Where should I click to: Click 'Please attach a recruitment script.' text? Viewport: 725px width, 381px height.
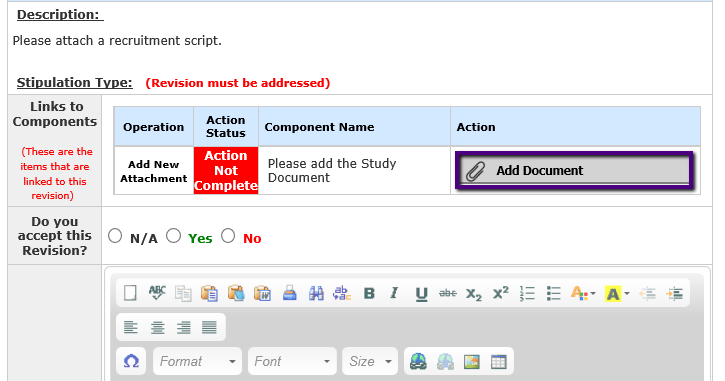[117, 41]
